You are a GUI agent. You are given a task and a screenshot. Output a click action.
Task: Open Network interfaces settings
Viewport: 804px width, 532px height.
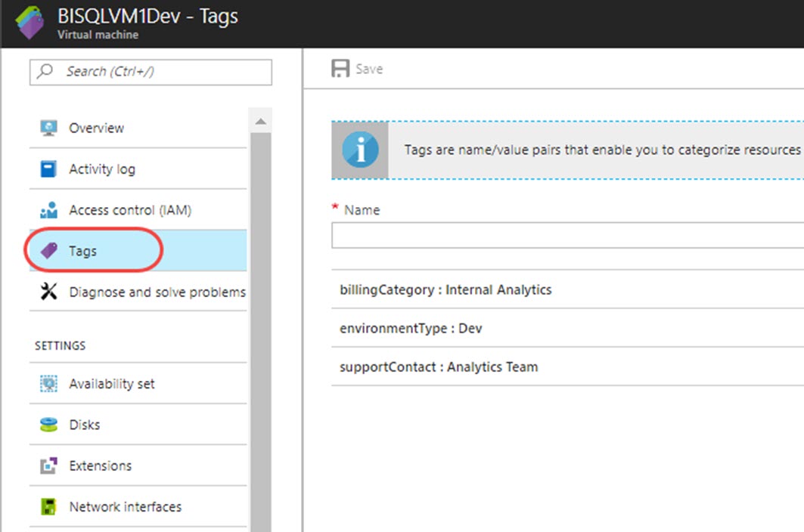click(x=138, y=506)
